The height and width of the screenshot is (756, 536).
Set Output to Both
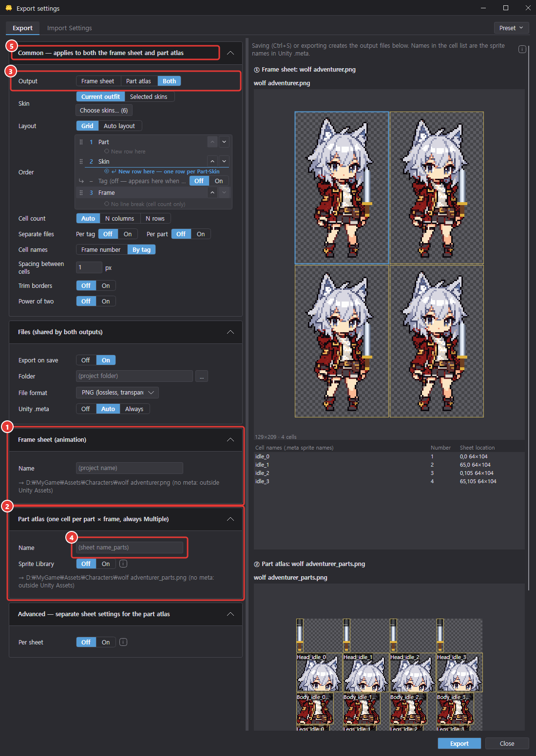[169, 81]
